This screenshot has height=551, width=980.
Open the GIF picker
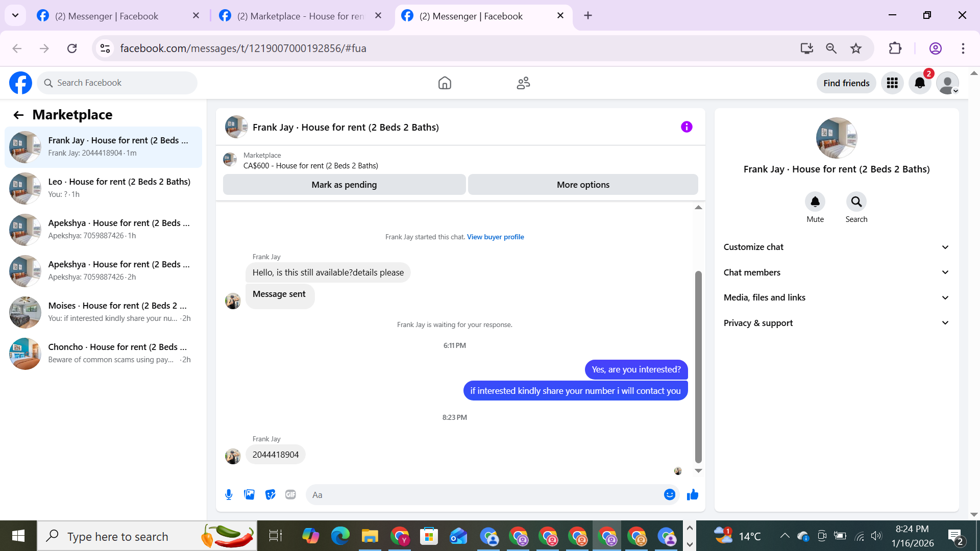coord(290,494)
